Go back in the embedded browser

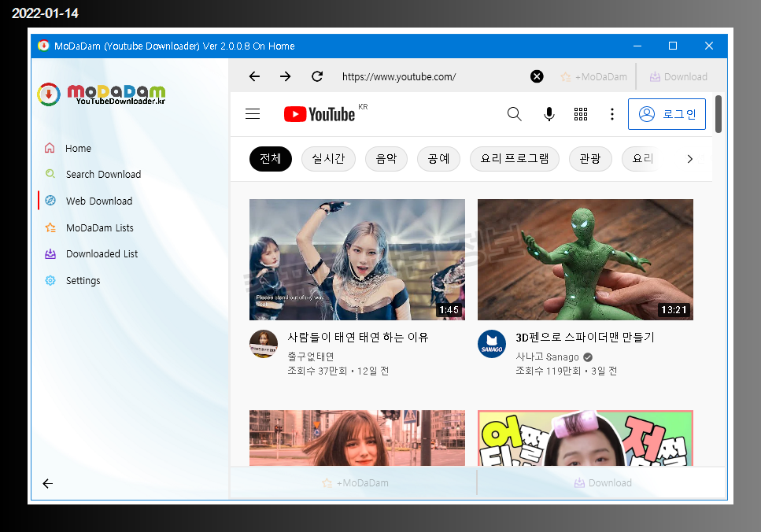click(x=254, y=76)
